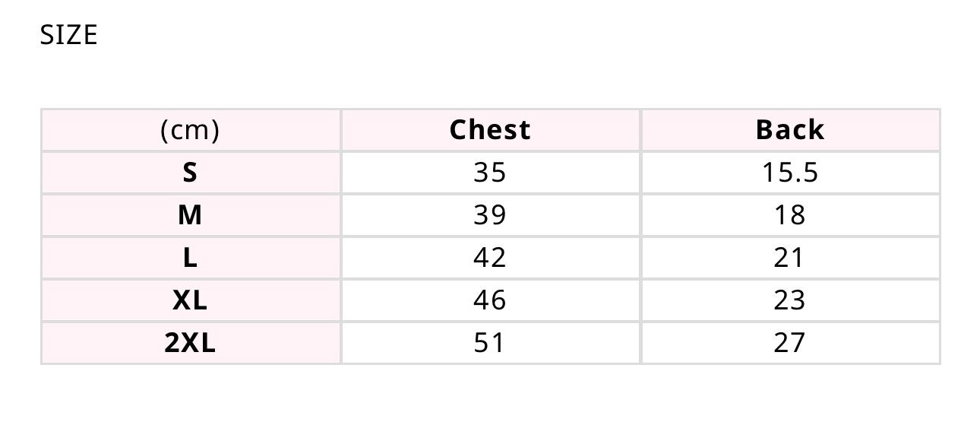Click the XL size row label
Viewport: 980px width, 441px height.
pos(190,300)
